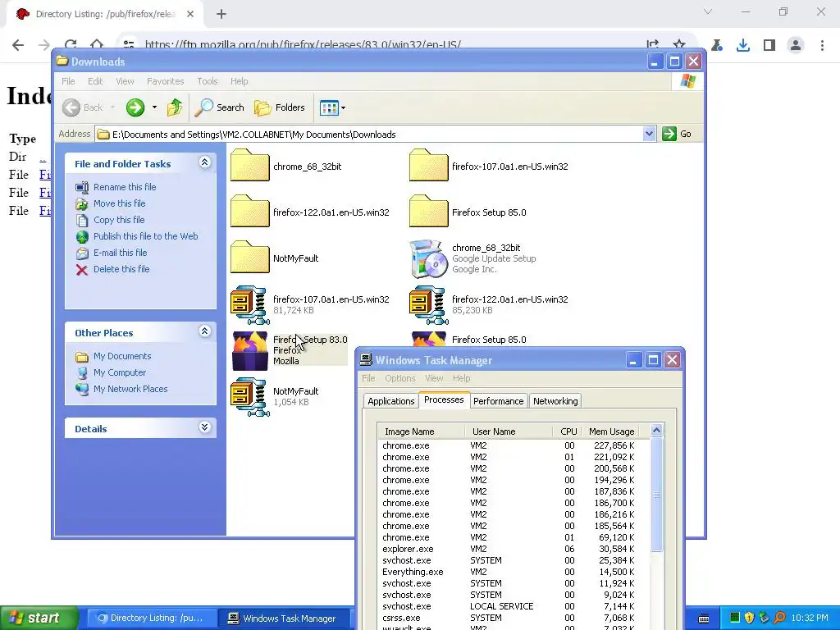Open the Address bar dropdown

(x=649, y=134)
